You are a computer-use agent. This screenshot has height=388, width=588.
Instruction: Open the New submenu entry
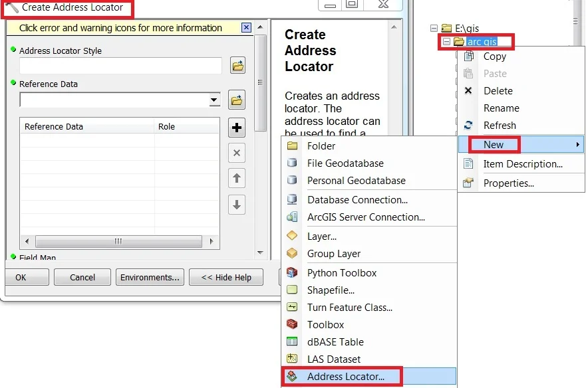[x=521, y=145]
